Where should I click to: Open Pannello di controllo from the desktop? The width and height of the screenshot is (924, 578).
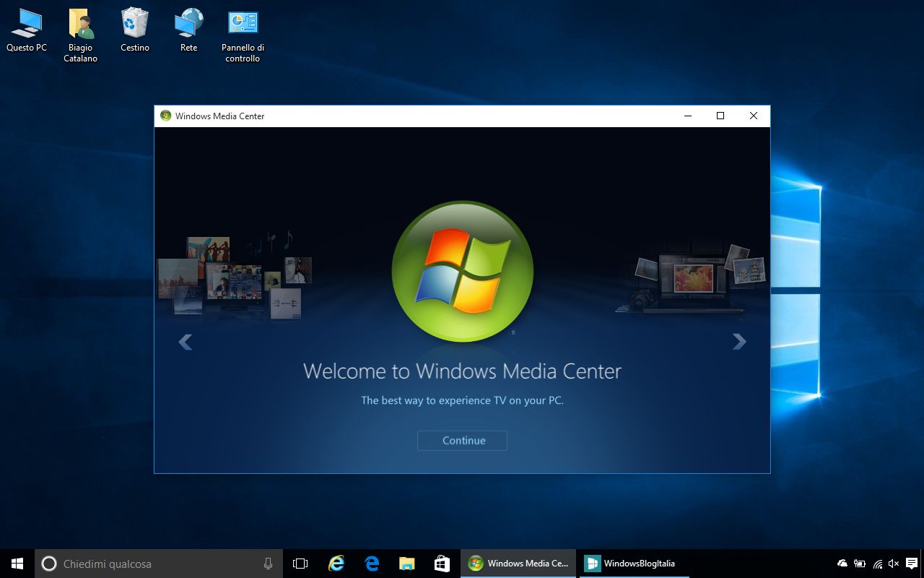243,25
